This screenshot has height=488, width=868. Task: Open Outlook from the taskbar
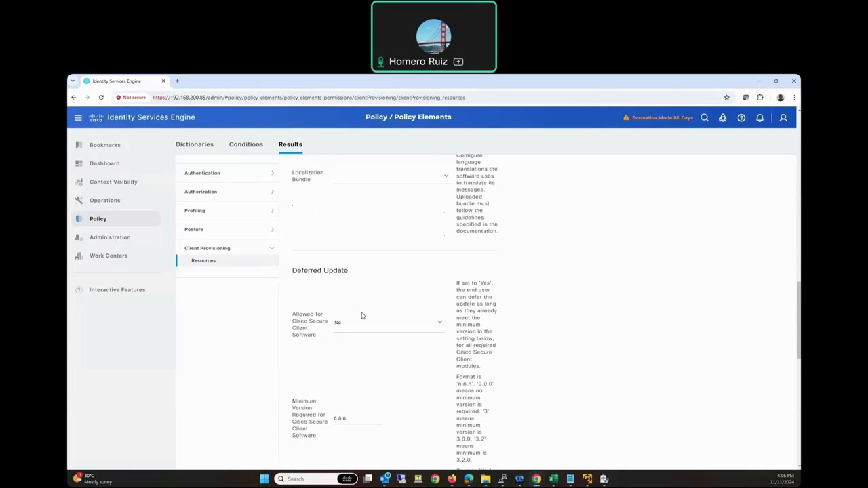pos(384,479)
